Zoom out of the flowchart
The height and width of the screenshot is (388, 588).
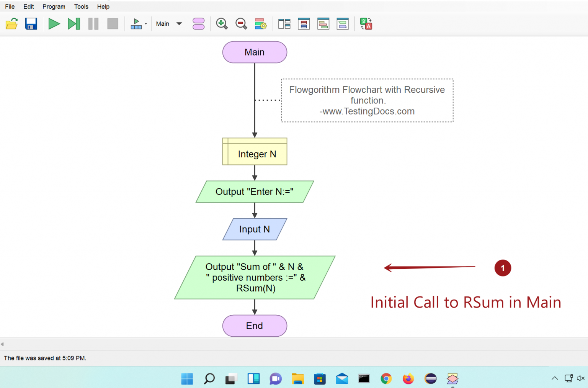[x=241, y=24]
